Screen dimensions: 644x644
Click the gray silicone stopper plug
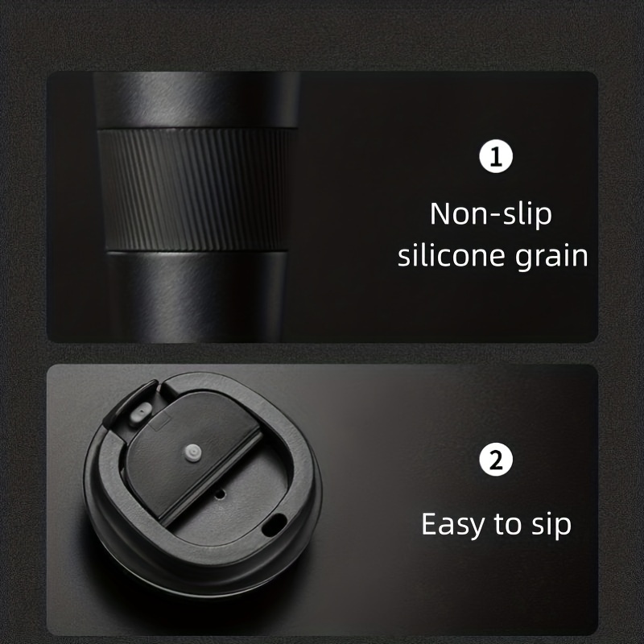coord(141,413)
